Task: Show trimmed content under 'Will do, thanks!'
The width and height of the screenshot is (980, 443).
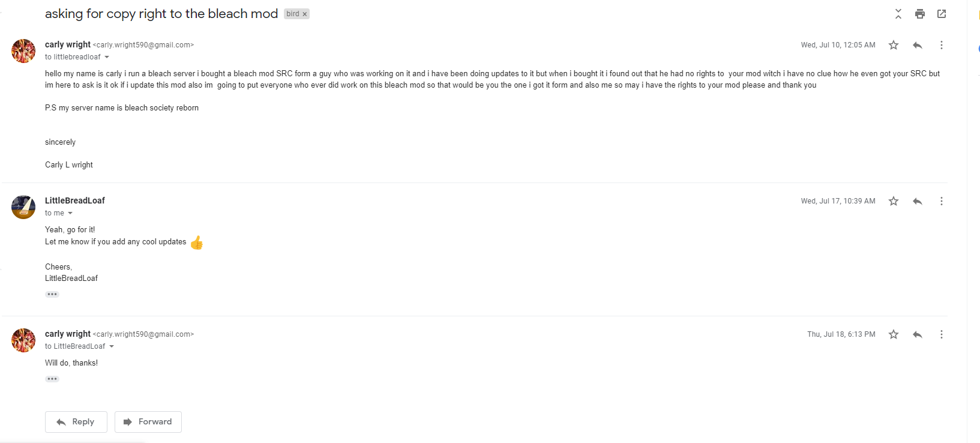Action: 52,379
